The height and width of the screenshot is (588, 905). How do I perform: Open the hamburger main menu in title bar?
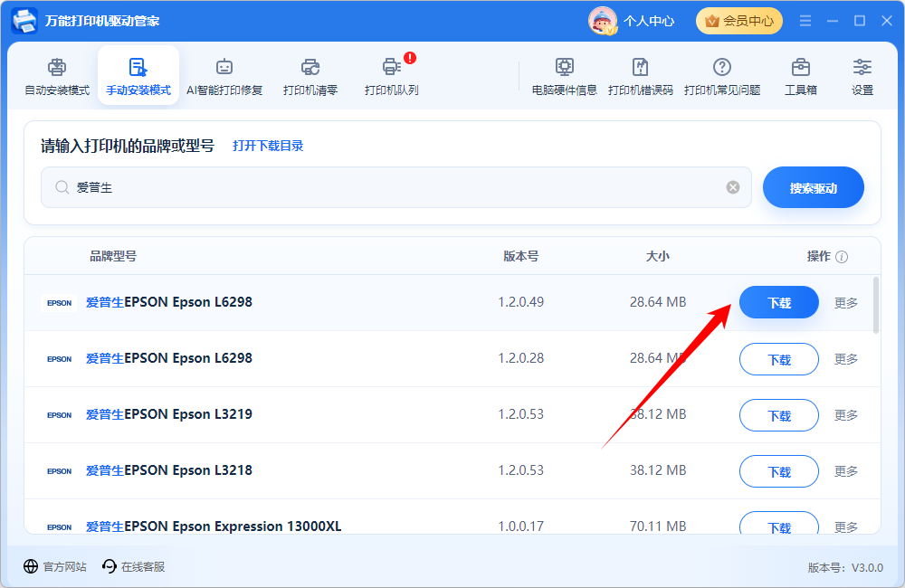[805, 21]
